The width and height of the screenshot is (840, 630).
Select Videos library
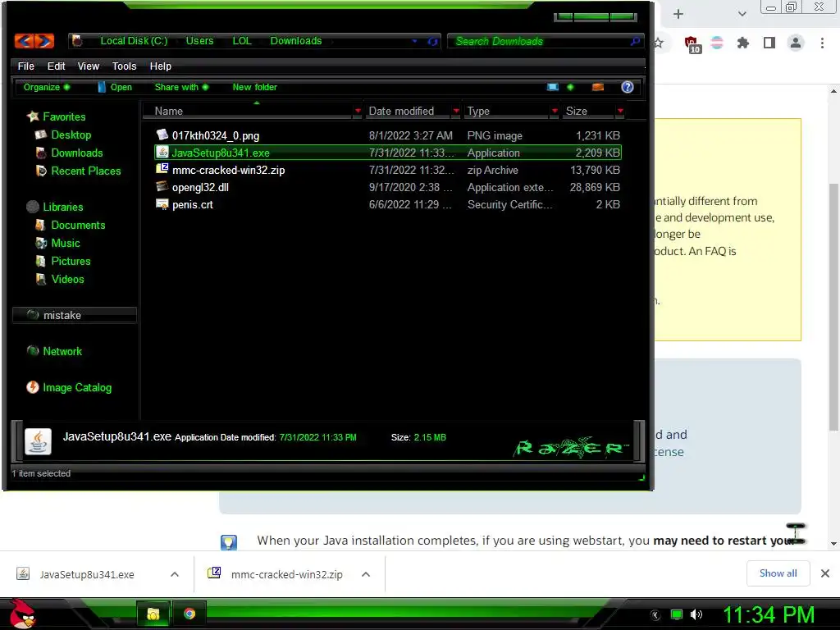pyautogui.click(x=67, y=279)
